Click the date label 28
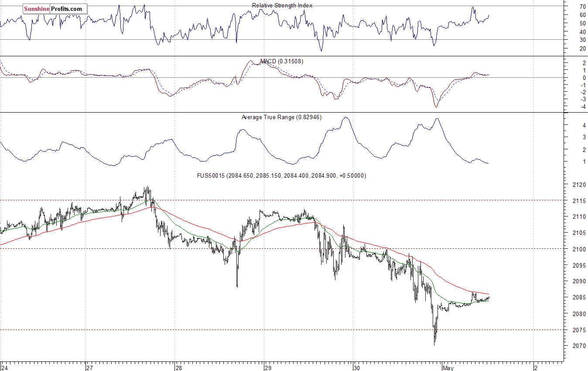Viewport: 588px width, 371px height. pos(178,368)
